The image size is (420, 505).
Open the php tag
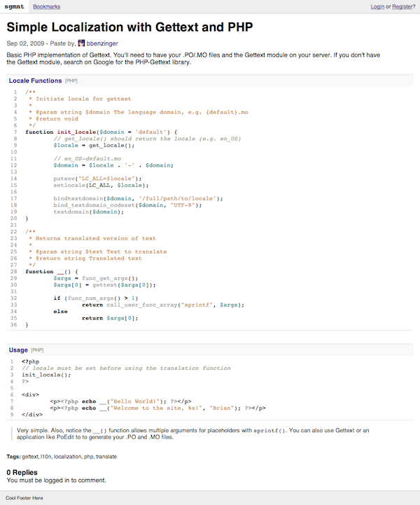[x=88, y=457]
